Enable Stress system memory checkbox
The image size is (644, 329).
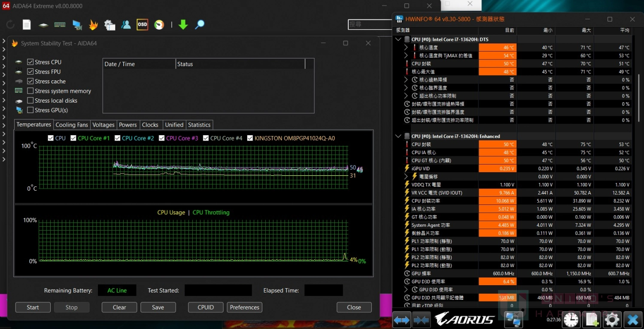coord(30,91)
